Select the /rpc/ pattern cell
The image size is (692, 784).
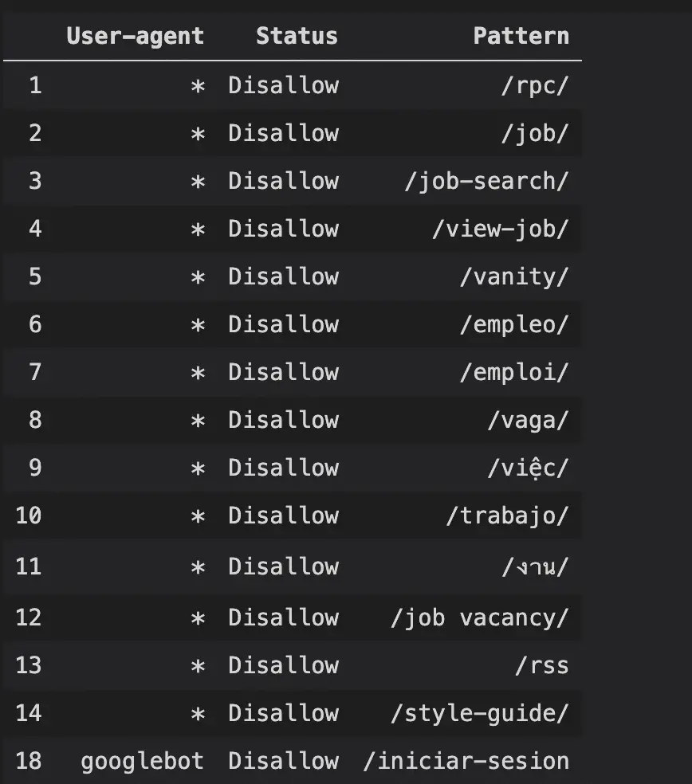pos(535,86)
